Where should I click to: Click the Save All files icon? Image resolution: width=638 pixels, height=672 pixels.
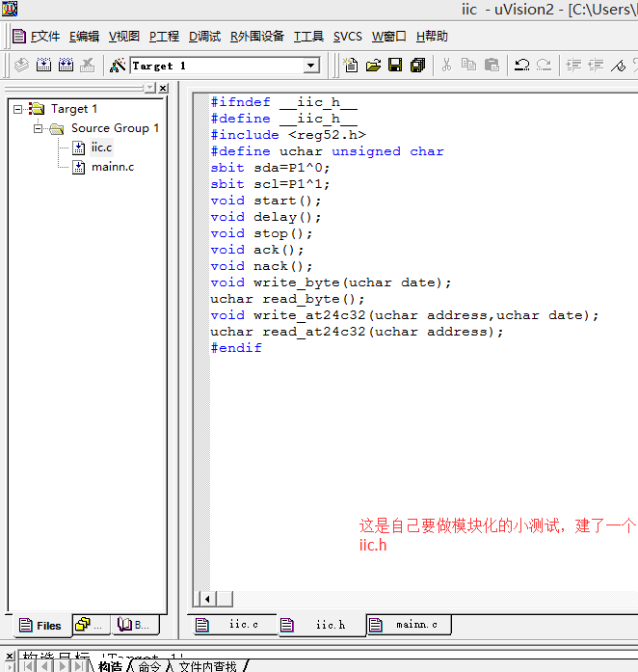[x=417, y=66]
